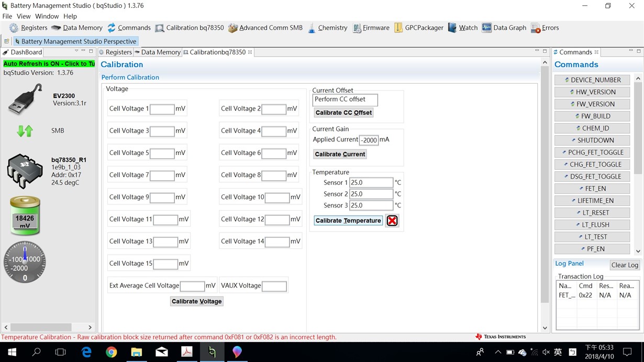Open DashBoard panel view menu arrow

pyautogui.click(x=76, y=51)
